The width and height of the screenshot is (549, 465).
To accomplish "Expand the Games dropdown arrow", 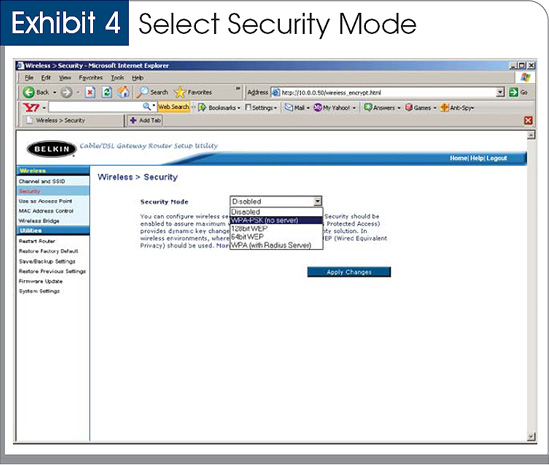I will (435, 108).
